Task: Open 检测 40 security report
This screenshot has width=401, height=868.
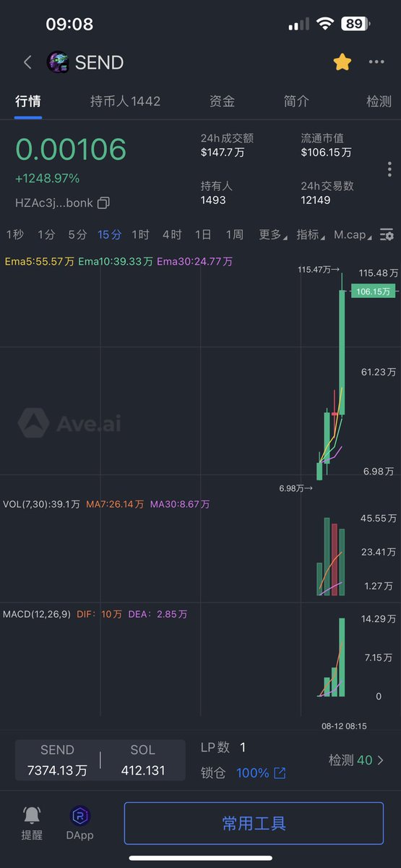Action: 356,760
